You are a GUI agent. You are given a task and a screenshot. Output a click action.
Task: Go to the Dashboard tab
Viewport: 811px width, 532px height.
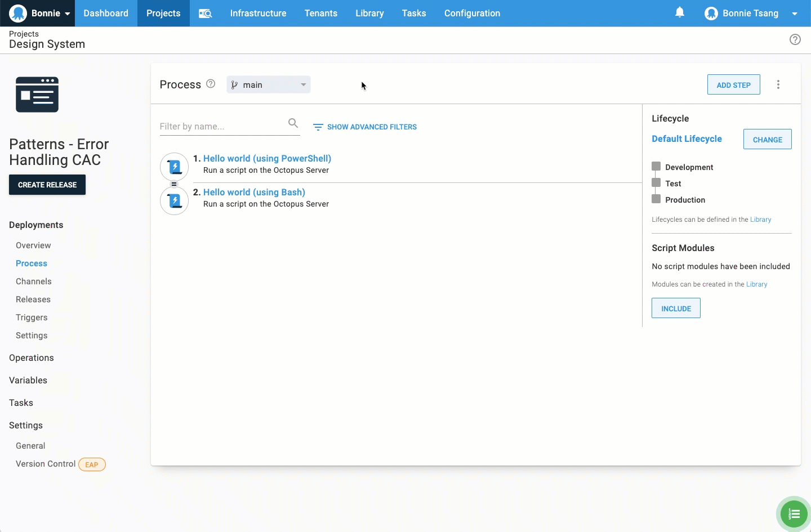[106, 13]
